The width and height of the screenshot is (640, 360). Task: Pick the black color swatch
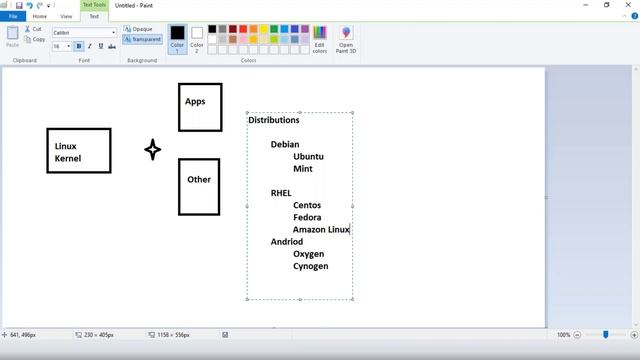[212, 29]
